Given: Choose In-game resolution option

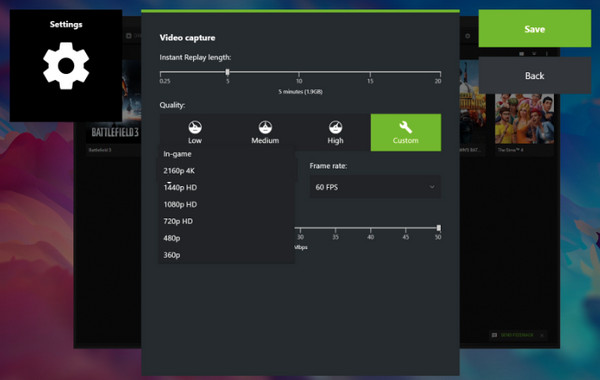Looking at the screenshot, I should 227,154.
